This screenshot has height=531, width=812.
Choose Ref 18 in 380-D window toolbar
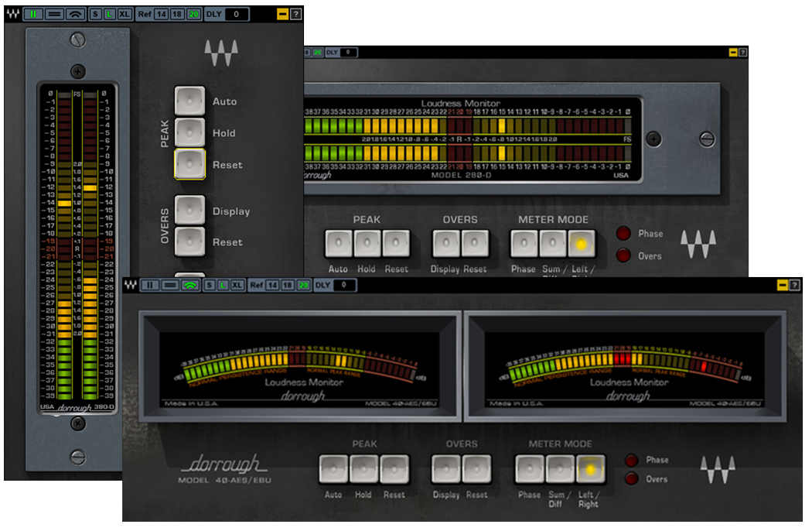[178, 14]
